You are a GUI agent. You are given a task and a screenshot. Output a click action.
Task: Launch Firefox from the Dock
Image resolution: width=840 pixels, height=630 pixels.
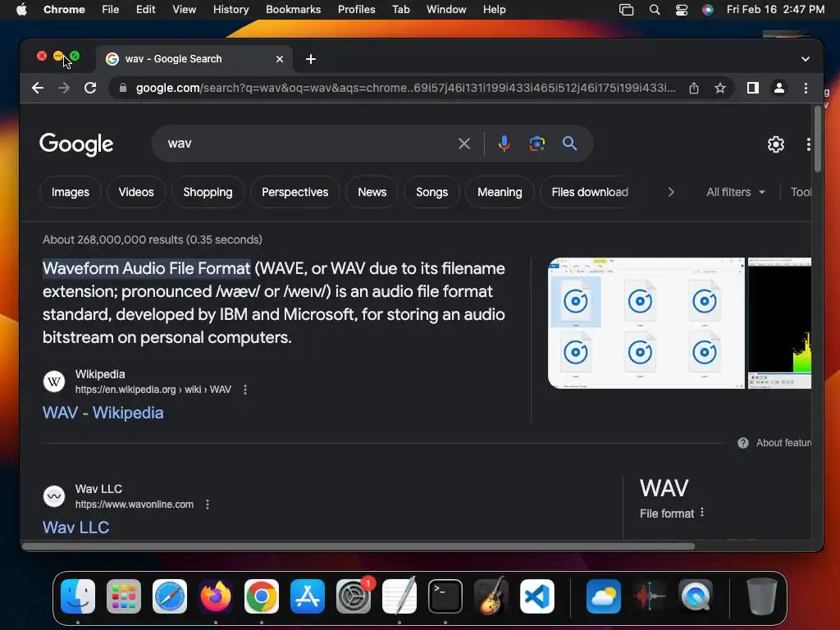coord(216,596)
